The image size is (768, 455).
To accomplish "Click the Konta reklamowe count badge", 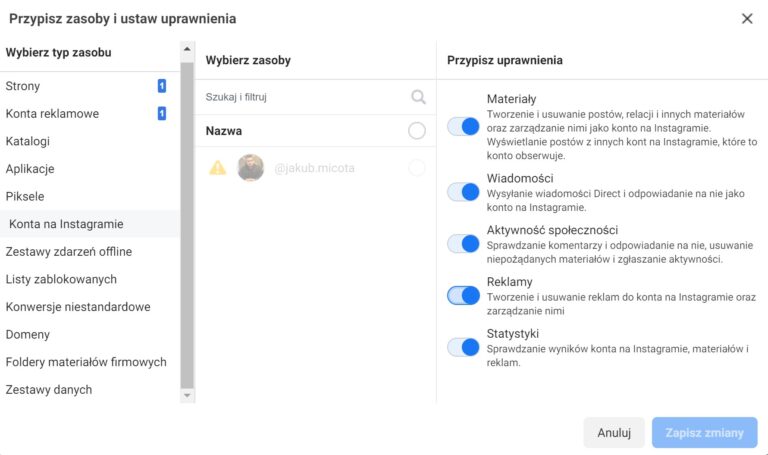I will tap(162, 114).
